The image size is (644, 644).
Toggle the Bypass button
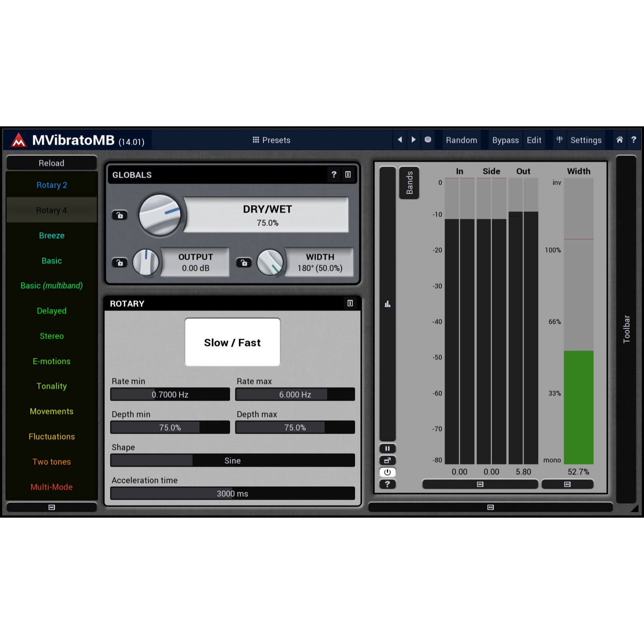[x=505, y=140]
